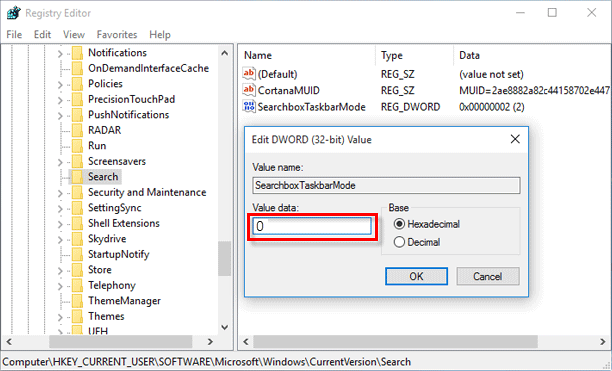Click the 0x00000002 (2) data cell
Image resolution: width=612 pixels, height=371 pixels.
pyautogui.click(x=492, y=107)
